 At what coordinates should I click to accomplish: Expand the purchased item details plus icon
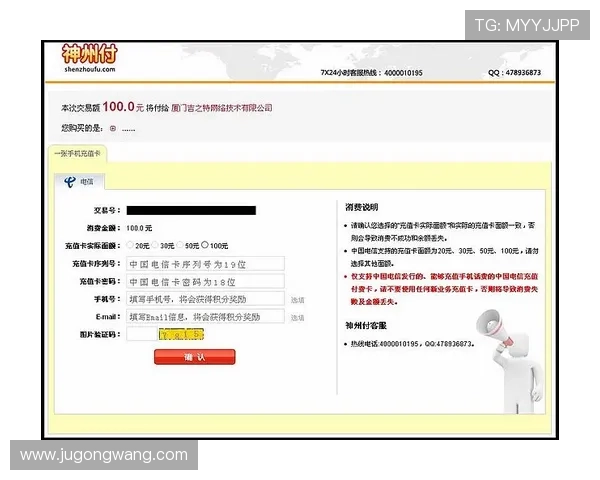[113, 129]
